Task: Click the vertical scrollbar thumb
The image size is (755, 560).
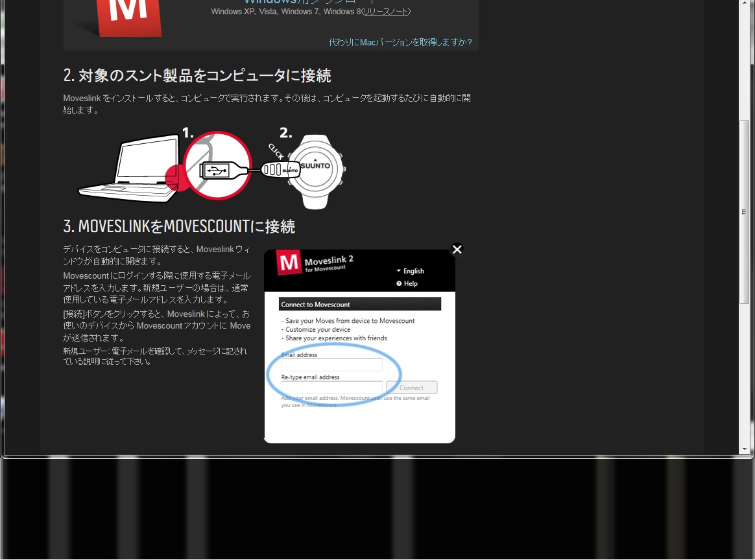Action: pos(745,212)
